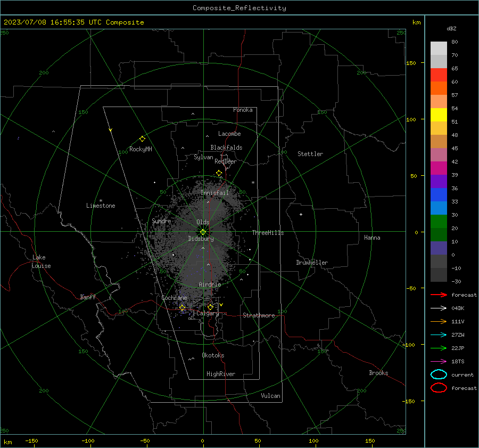The width and height of the screenshot is (479, 448).
Task: Click the Innisfail city label
Action: pos(215,193)
